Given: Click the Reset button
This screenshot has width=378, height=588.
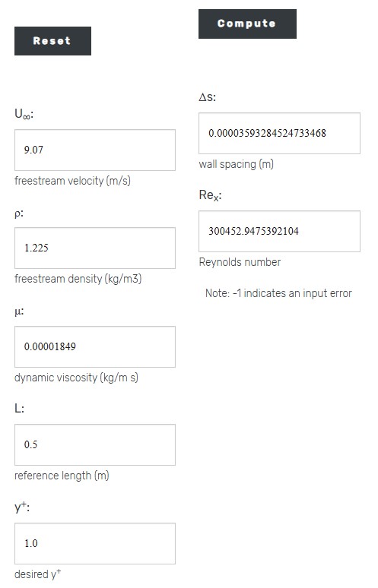Looking at the screenshot, I should (52, 41).
